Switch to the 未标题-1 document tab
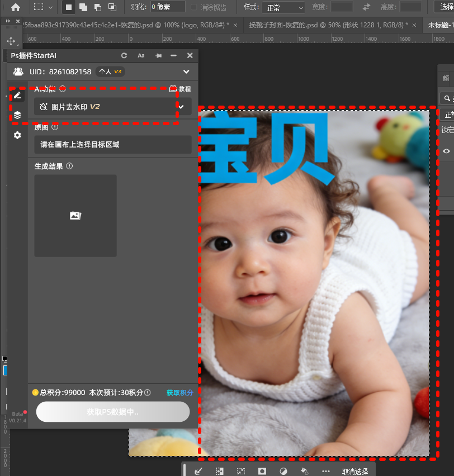The width and height of the screenshot is (454, 476). pos(440,26)
